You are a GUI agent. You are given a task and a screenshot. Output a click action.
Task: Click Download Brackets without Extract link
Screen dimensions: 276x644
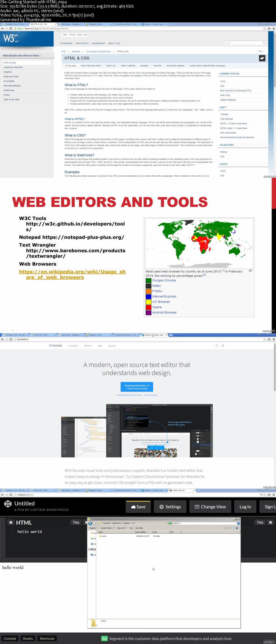129,395
